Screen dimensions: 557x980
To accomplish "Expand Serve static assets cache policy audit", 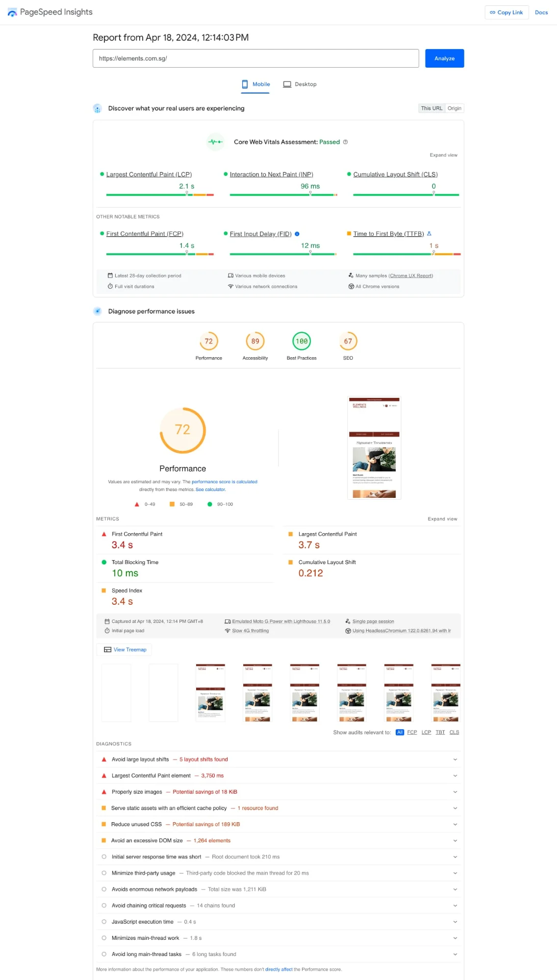I will [278, 808].
